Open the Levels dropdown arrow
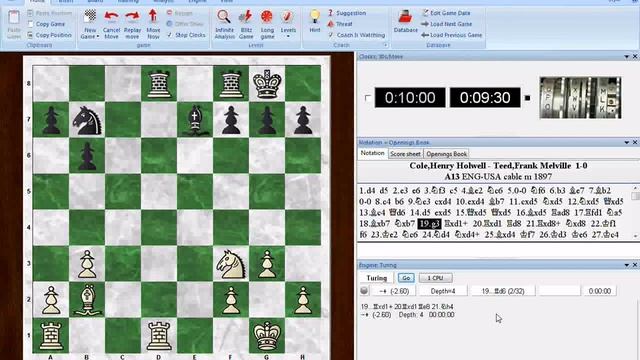The height and width of the screenshot is (360, 640). click(x=288, y=37)
